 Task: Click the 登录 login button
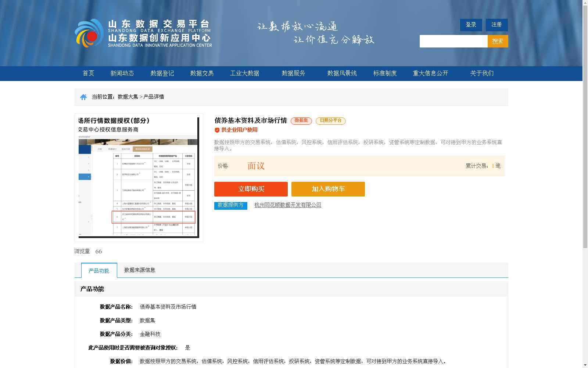click(471, 25)
